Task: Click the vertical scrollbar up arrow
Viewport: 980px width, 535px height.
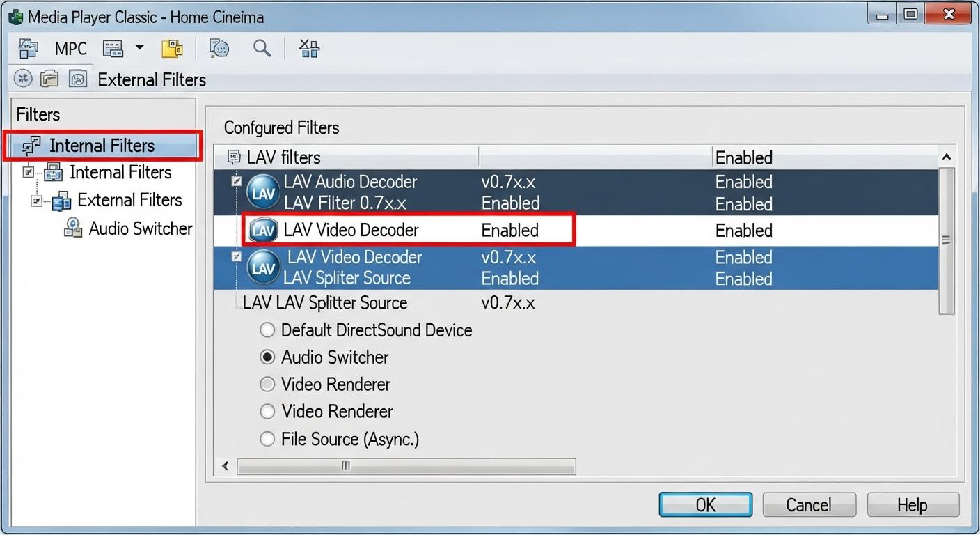Action: pyautogui.click(x=946, y=157)
